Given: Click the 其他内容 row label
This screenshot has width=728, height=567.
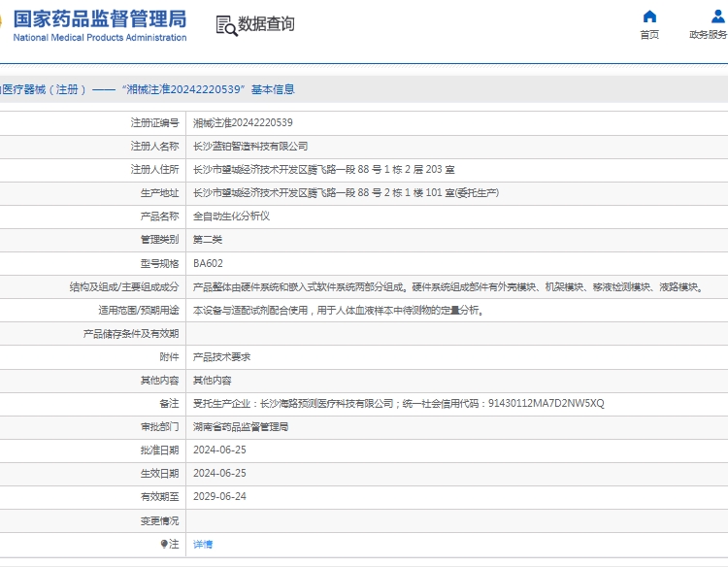Looking at the screenshot, I should point(160,381).
